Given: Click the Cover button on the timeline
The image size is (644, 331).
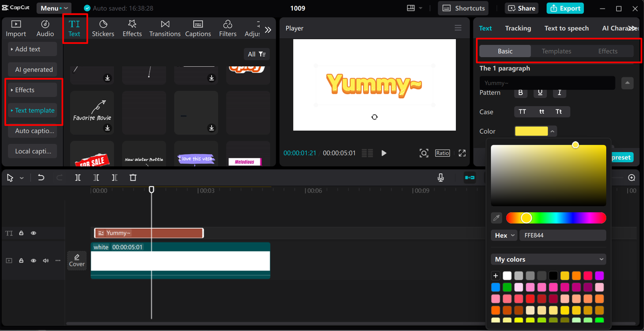Looking at the screenshot, I should [77, 260].
